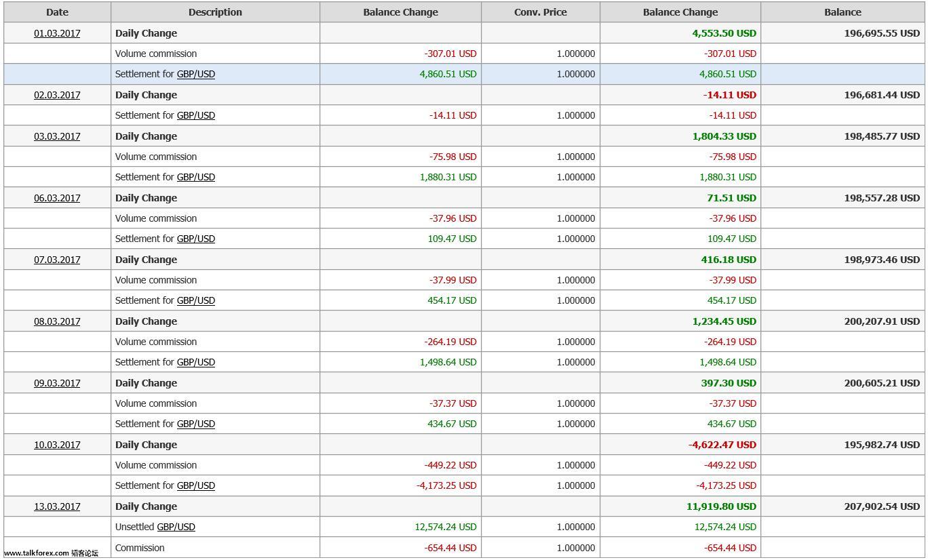Image resolution: width=928 pixels, height=560 pixels.
Task: Open the 03.03.2017 date link
Action: 57,136
